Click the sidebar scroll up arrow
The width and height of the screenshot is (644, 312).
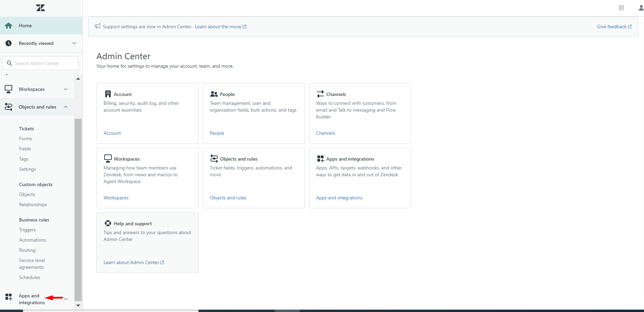(x=78, y=79)
